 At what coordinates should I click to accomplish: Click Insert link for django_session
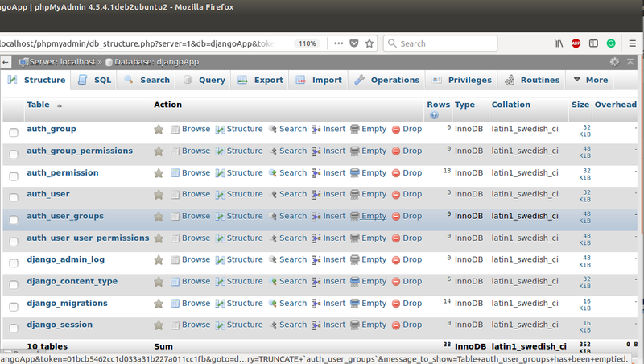tap(334, 325)
